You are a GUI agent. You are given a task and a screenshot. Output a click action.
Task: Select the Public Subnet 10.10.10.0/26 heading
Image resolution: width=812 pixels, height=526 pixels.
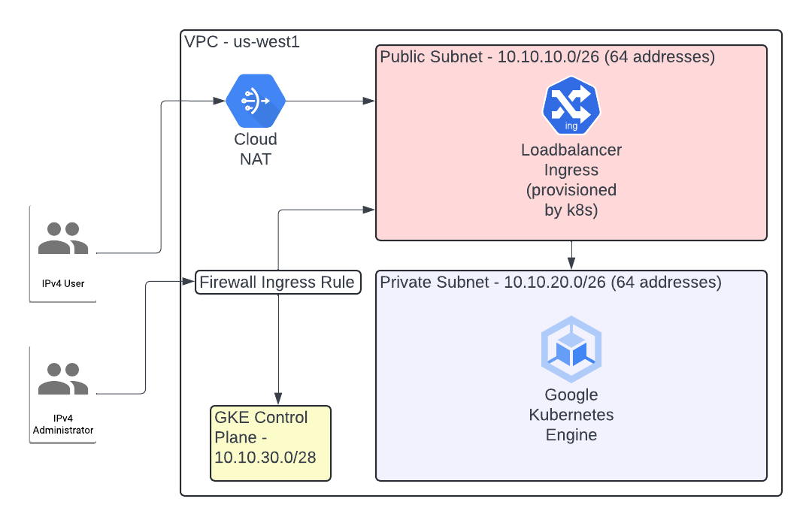coord(547,57)
